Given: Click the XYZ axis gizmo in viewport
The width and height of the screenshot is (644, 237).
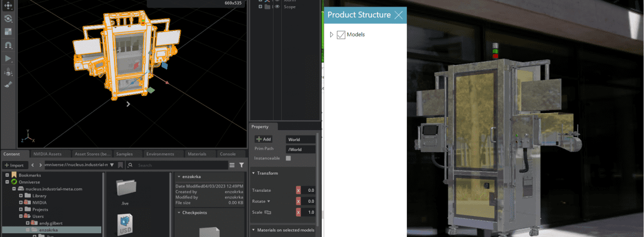Looking at the screenshot, I should point(28,137).
